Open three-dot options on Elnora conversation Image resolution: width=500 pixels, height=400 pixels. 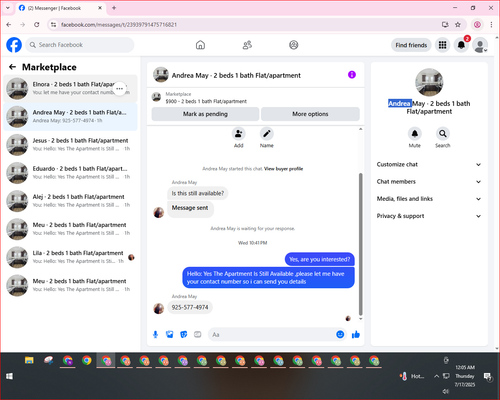[119, 89]
